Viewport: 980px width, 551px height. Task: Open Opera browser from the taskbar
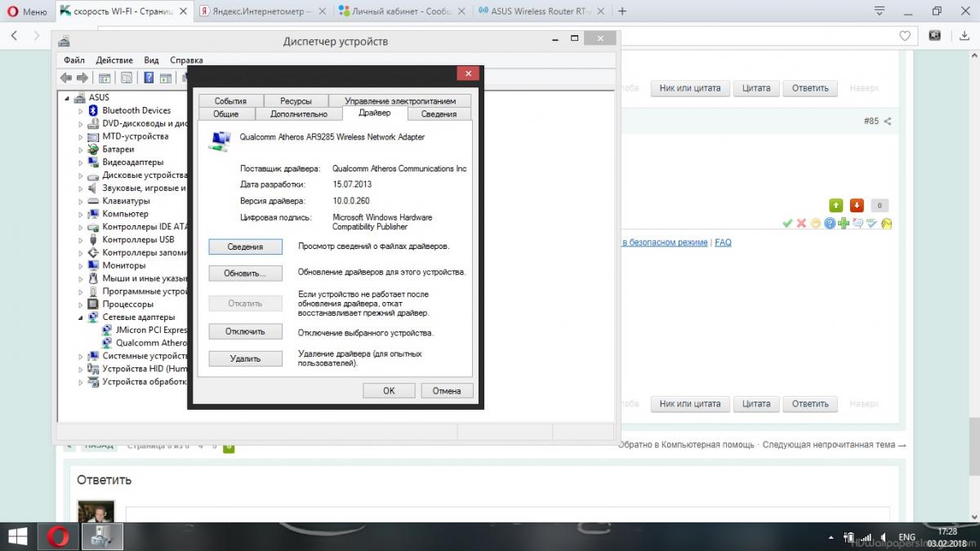57,536
